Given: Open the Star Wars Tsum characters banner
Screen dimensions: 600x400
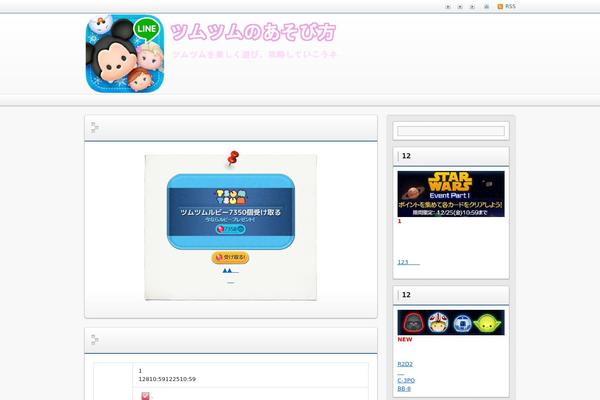Looking at the screenshot, I should coord(451,322).
